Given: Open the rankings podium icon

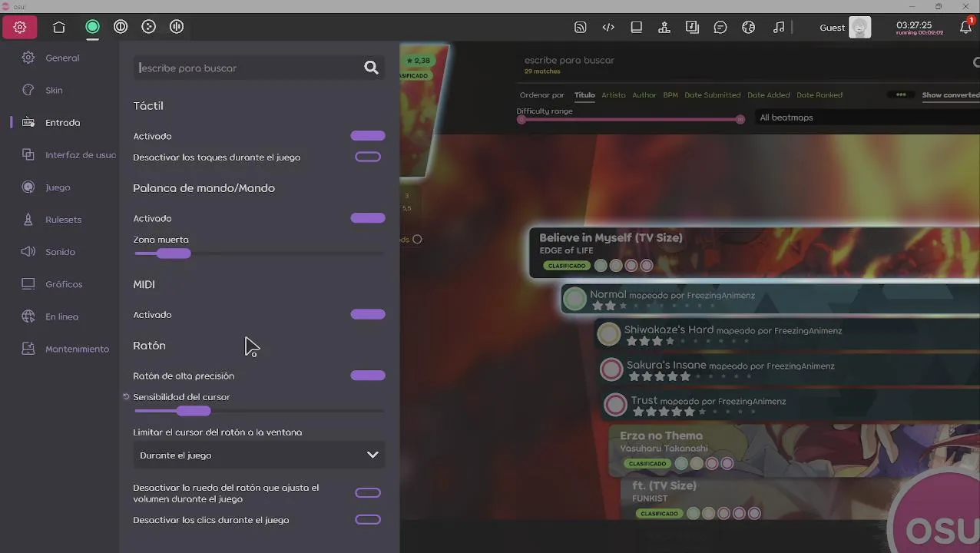Looking at the screenshot, I should (664, 28).
